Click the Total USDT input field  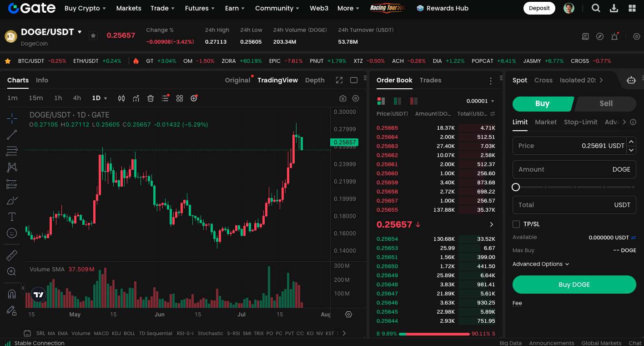click(574, 205)
